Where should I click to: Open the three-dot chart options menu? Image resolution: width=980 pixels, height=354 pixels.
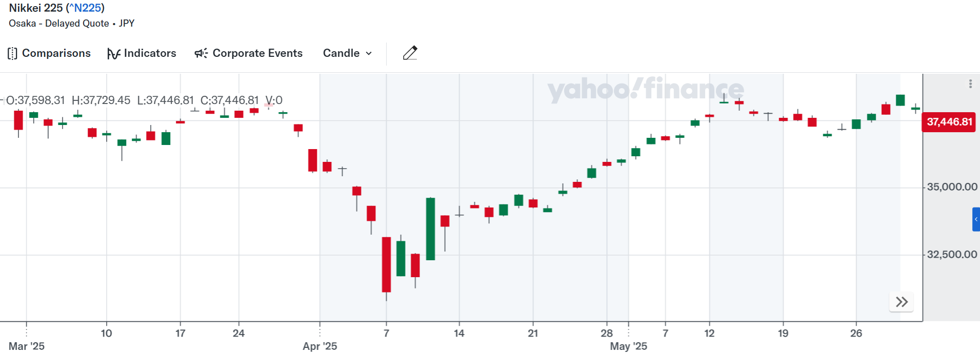970,84
